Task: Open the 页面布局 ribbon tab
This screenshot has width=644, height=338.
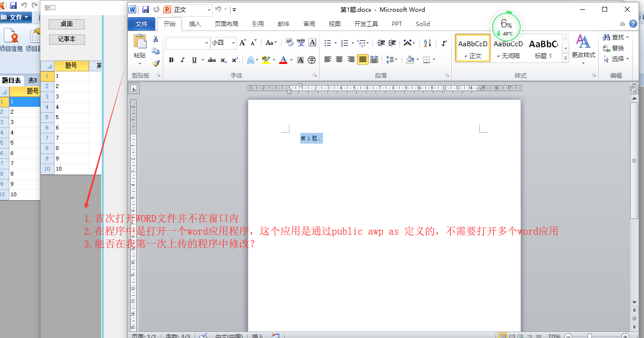Action: 226,24
